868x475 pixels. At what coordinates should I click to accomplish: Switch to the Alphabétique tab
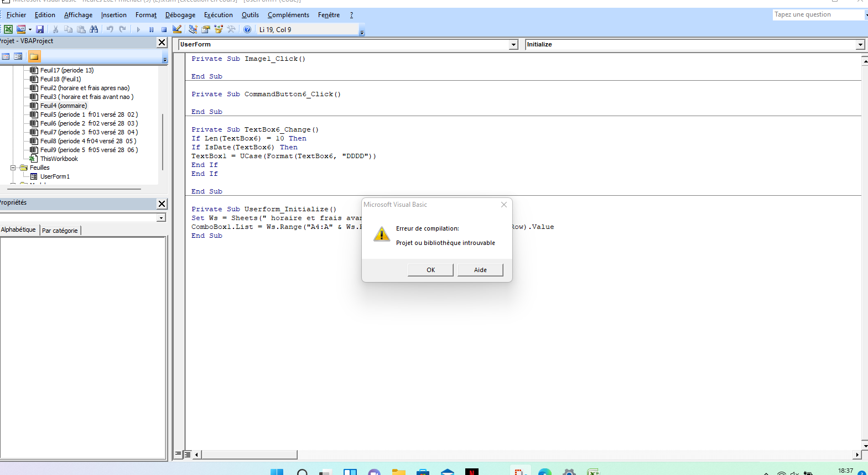point(18,229)
